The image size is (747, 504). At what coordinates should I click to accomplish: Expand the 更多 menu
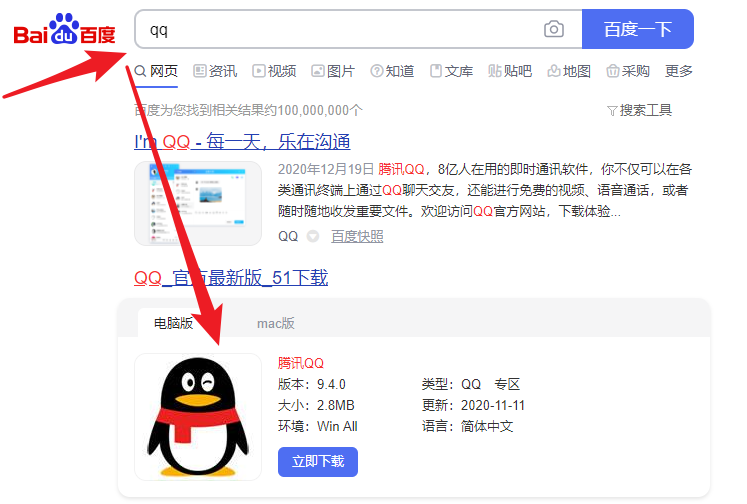(679, 71)
